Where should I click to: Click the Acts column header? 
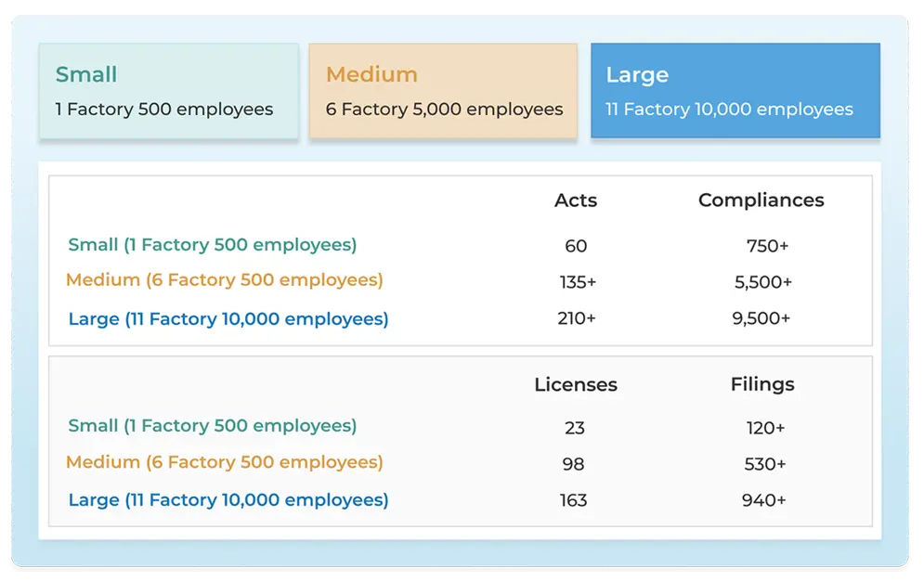tap(576, 200)
